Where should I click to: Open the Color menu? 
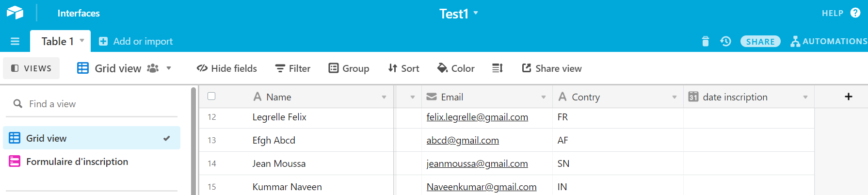pyautogui.click(x=456, y=68)
